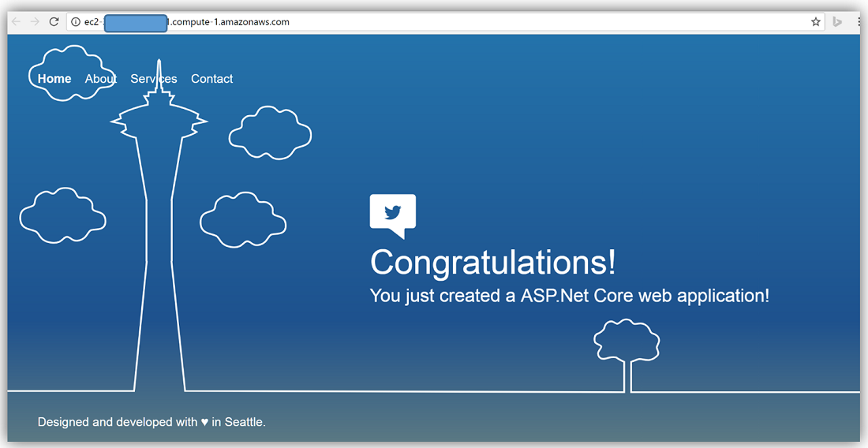The width and height of the screenshot is (868, 448).
Task: Select the ASP.Net Core subtitle text
Action: (569, 296)
